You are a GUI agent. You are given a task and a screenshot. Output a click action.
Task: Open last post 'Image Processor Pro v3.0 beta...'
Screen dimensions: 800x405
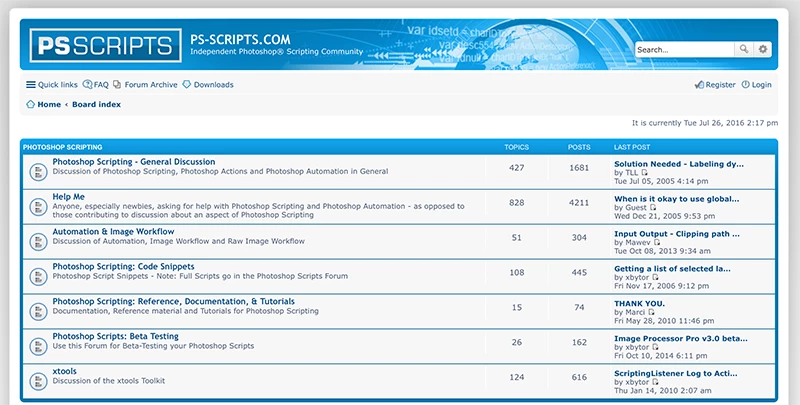[681, 339]
